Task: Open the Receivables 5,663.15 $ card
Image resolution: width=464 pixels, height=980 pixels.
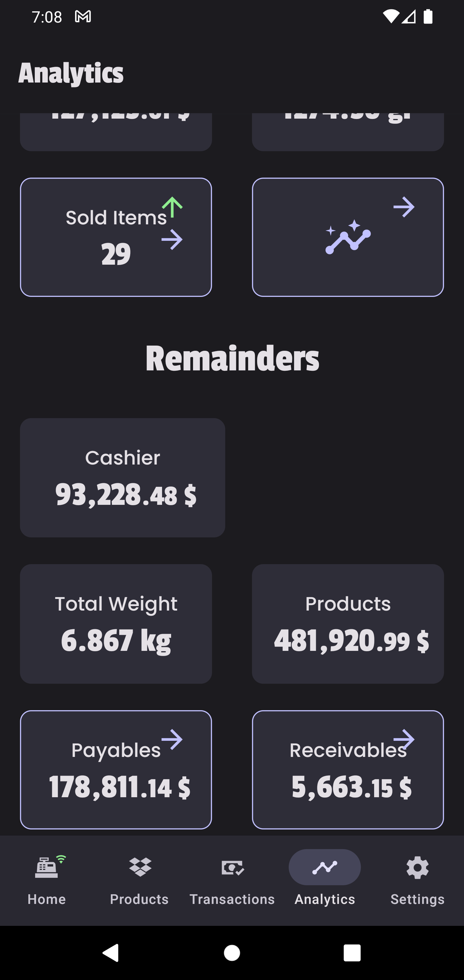Action: (x=348, y=769)
